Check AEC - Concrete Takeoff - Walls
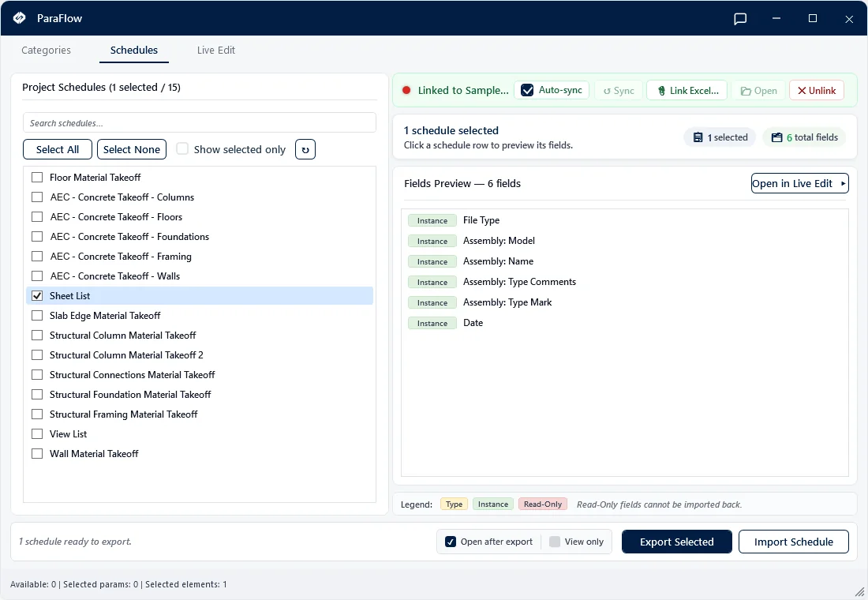The image size is (868, 600). point(37,276)
